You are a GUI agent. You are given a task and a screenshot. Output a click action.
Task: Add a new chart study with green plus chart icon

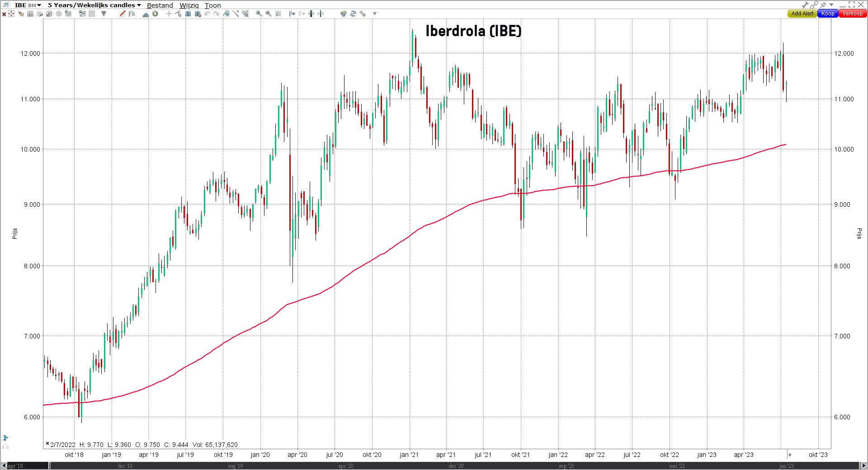(82, 14)
